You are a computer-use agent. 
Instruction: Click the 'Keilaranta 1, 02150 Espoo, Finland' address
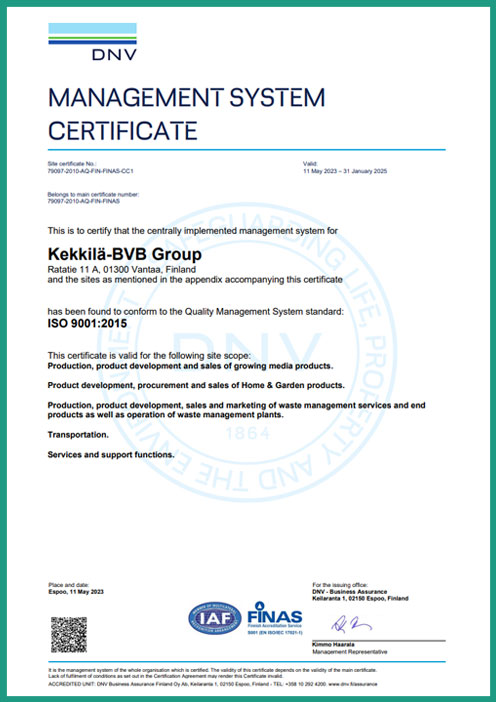(360, 598)
